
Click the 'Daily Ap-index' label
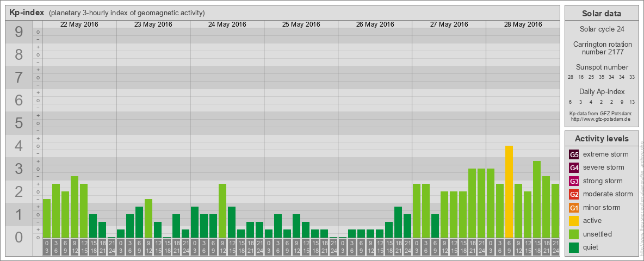tap(602, 91)
